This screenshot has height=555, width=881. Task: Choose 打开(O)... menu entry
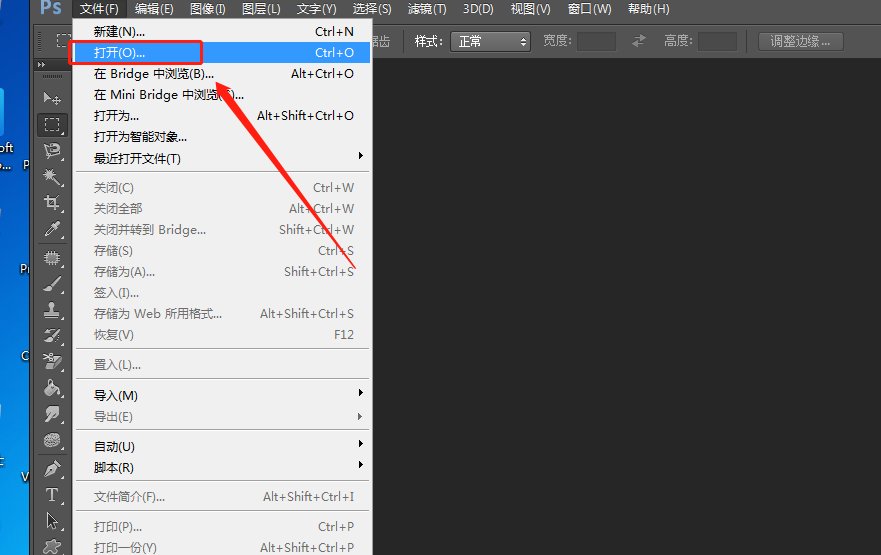pyautogui.click(x=222, y=52)
